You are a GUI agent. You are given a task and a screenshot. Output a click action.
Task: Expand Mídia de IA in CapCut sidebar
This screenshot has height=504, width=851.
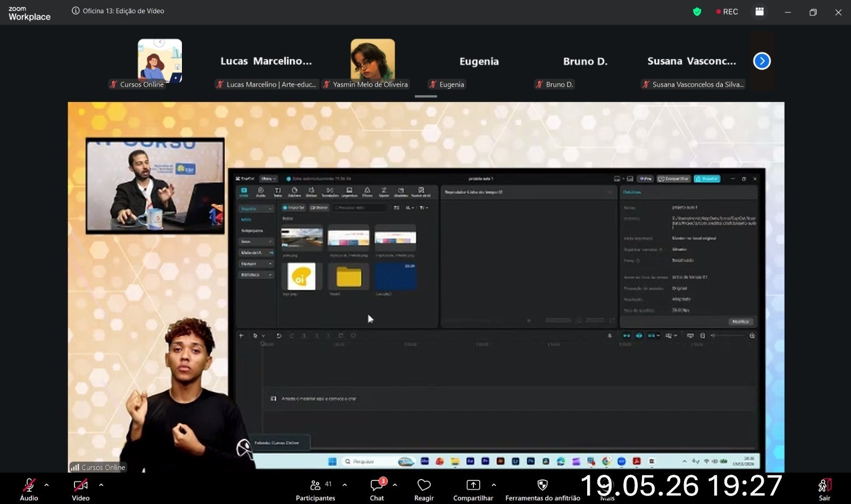[x=256, y=253]
